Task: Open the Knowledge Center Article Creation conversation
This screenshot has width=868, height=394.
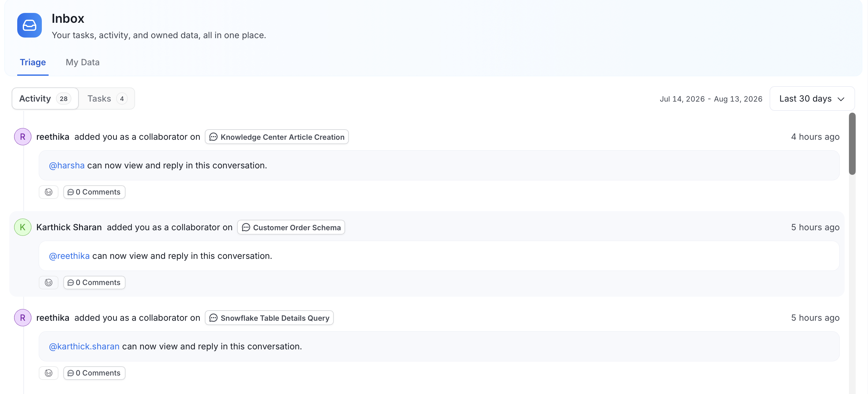Action: click(x=277, y=137)
